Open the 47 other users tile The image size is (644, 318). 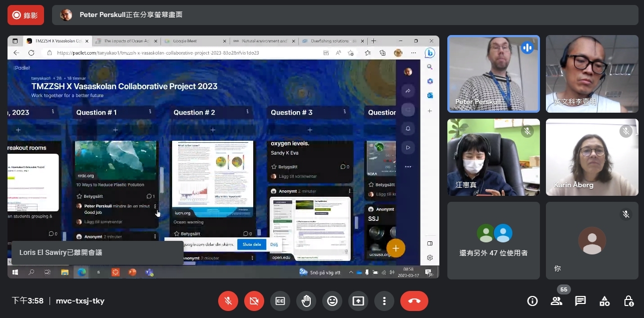[x=493, y=240]
